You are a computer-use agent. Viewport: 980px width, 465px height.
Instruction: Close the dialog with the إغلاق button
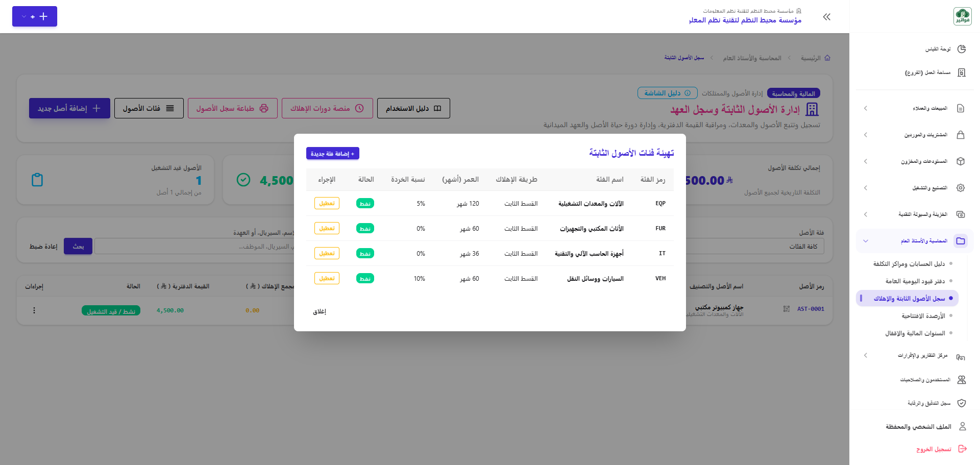(x=320, y=311)
